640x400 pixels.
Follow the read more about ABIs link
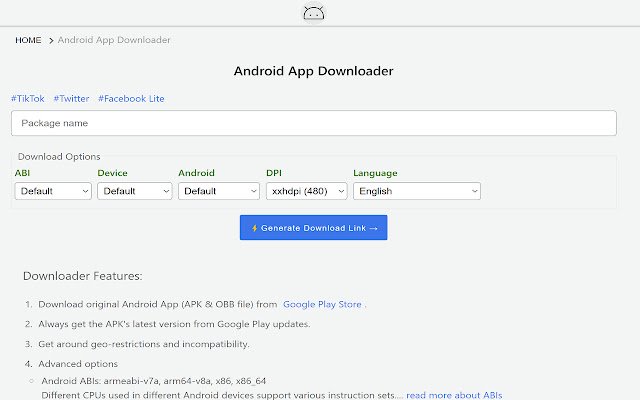point(454,395)
